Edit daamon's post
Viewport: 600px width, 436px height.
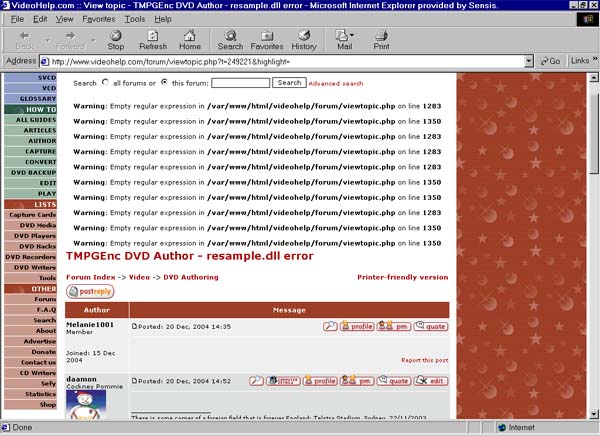point(431,381)
